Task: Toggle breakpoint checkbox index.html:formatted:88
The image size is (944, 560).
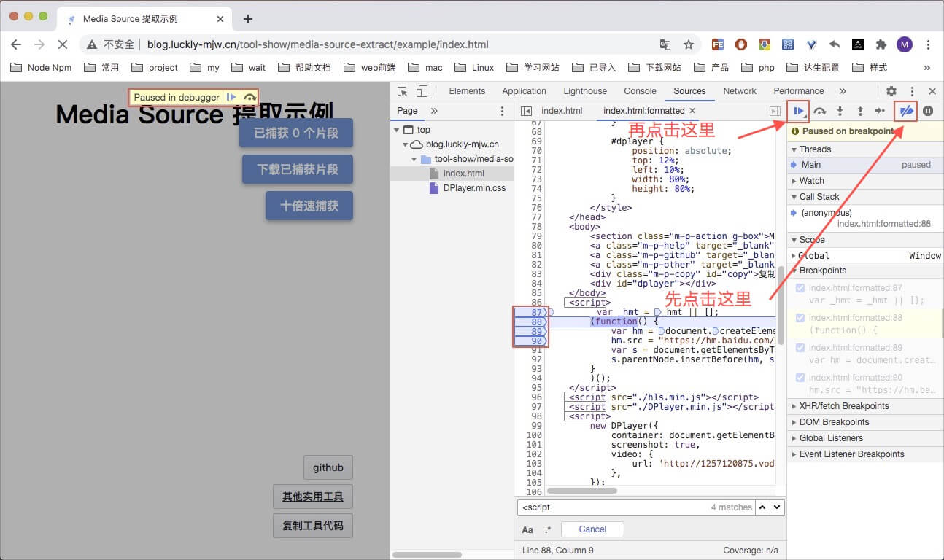Action: (x=800, y=318)
